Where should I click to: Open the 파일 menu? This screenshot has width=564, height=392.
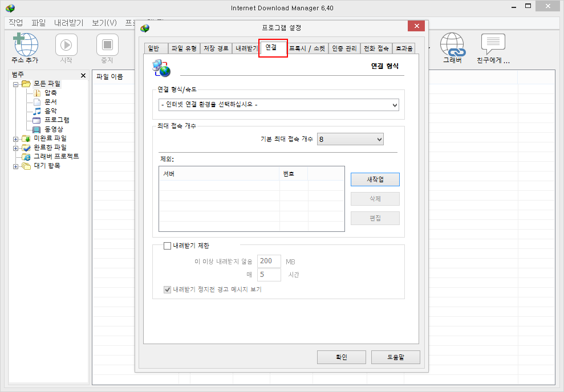pos(38,23)
